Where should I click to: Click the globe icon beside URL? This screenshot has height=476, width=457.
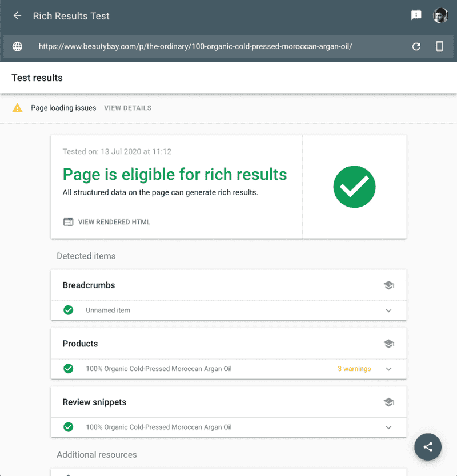click(17, 46)
